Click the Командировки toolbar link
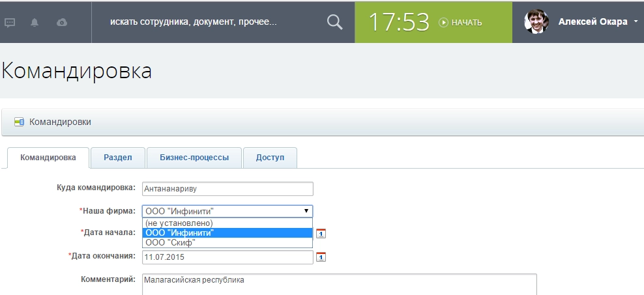The height and width of the screenshot is (295, 644). [x=60, y=122]
